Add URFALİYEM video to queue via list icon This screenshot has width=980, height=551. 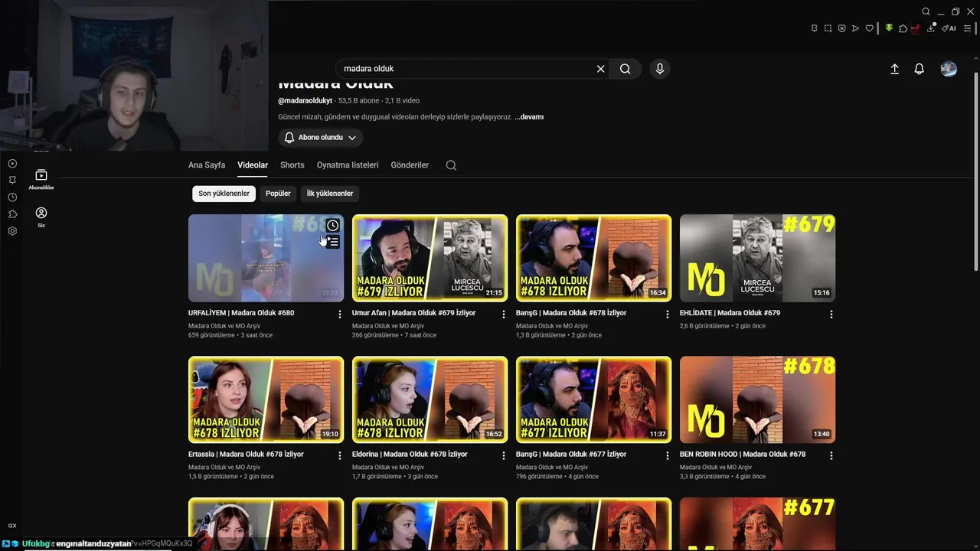332,242
